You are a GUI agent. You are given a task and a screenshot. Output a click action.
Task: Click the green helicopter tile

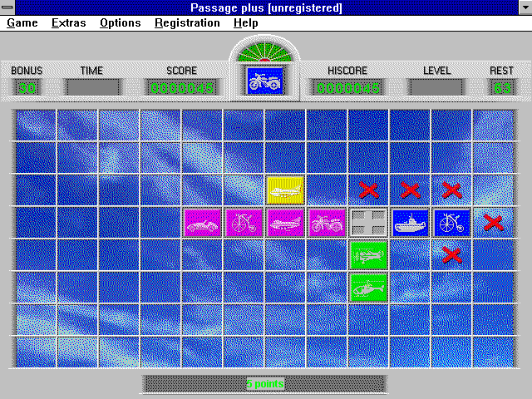pos(368,287)
